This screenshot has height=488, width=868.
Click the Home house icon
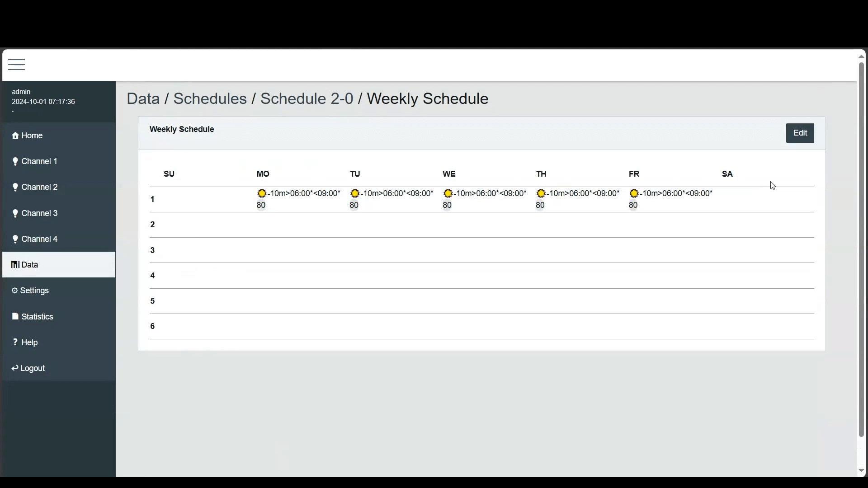15,136
